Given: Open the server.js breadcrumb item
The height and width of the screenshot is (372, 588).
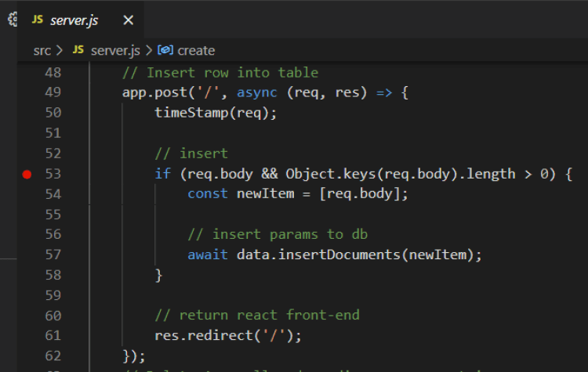Looking at the screenshot, I should pyautogui.click(x=115, y=50).
